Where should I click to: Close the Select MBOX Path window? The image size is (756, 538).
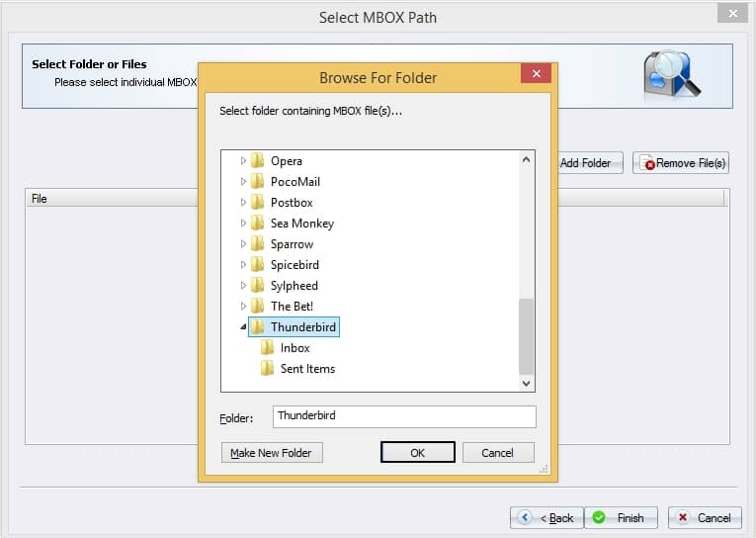click(x=732, y=13)
